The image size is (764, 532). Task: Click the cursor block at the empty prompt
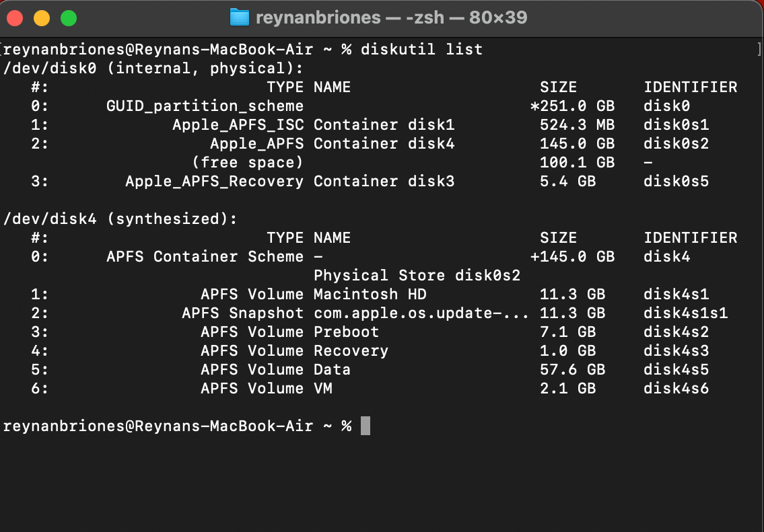click(x=366, y=426)
